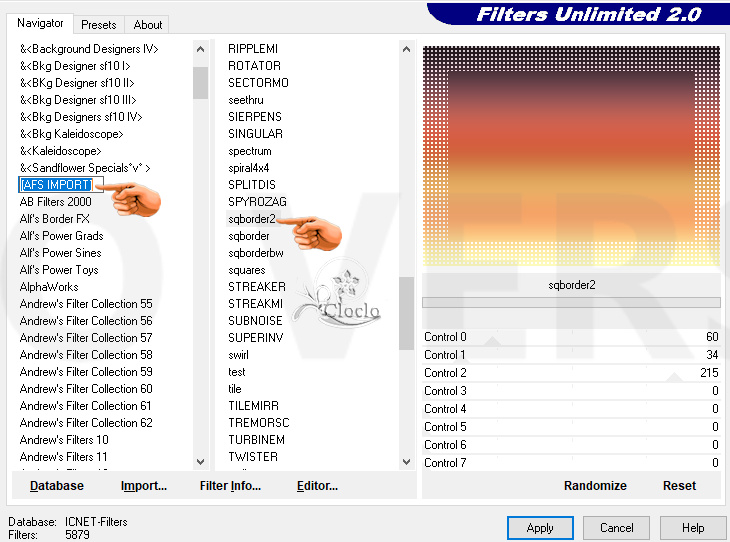The width and height of the screenshot is (730, 542).
Task: Cancel the Filters Unlimited dialog
Action: 616,528
